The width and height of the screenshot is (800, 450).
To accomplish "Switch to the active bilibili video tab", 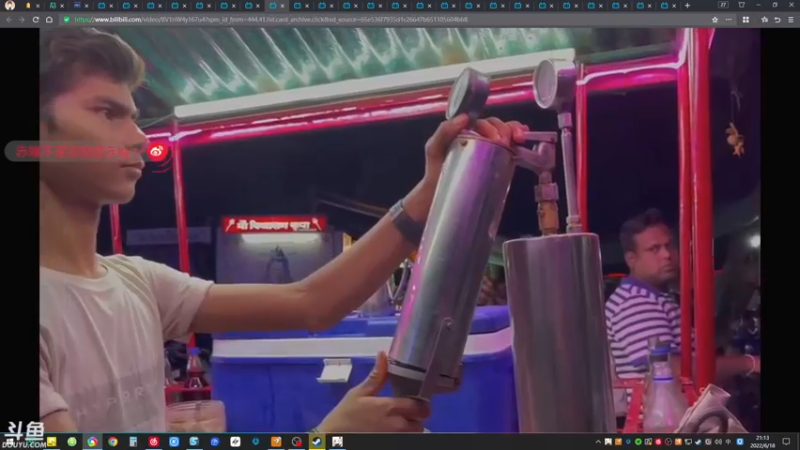I will (276, 6).
